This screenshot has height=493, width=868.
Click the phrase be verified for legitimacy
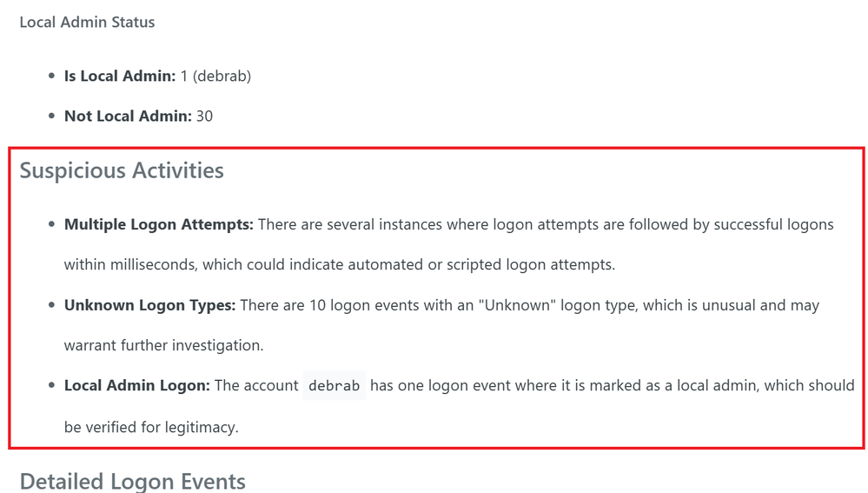pyautogui.click(x=151, y=428)
